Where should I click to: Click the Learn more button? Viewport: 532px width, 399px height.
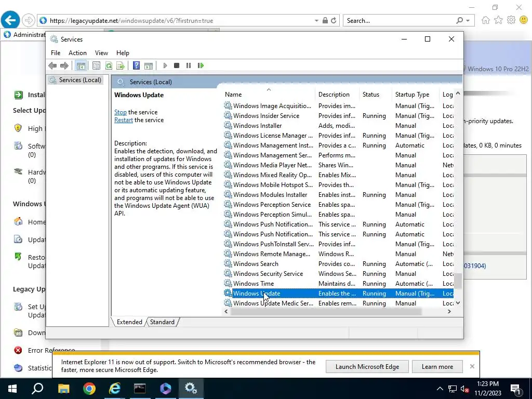437,367
